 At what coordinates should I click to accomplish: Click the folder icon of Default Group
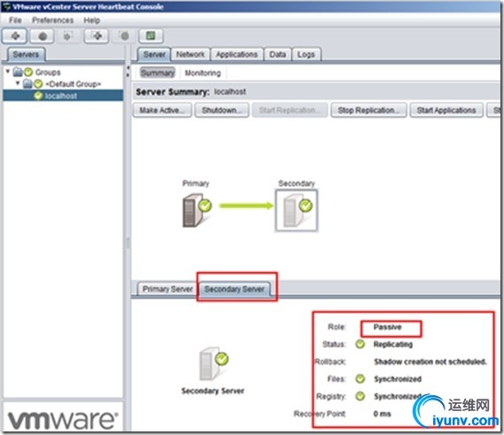coord(28,84)
